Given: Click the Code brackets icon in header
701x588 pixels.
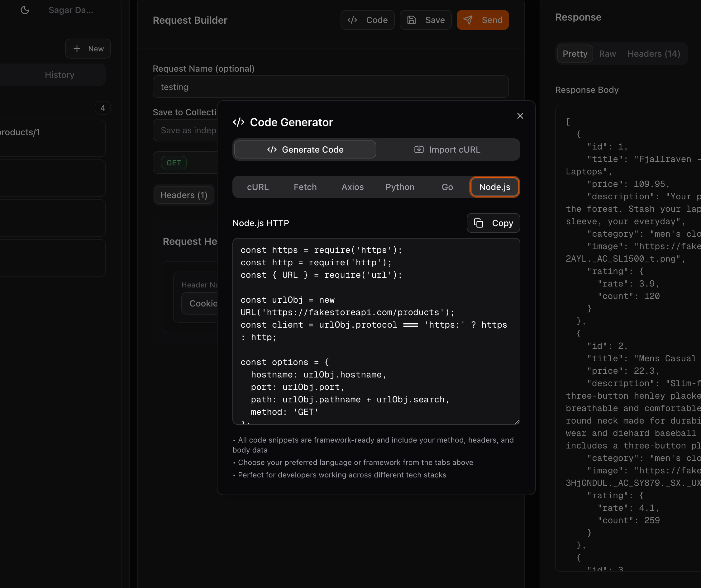Looking at the screenshot, I should tap(352, 20).
